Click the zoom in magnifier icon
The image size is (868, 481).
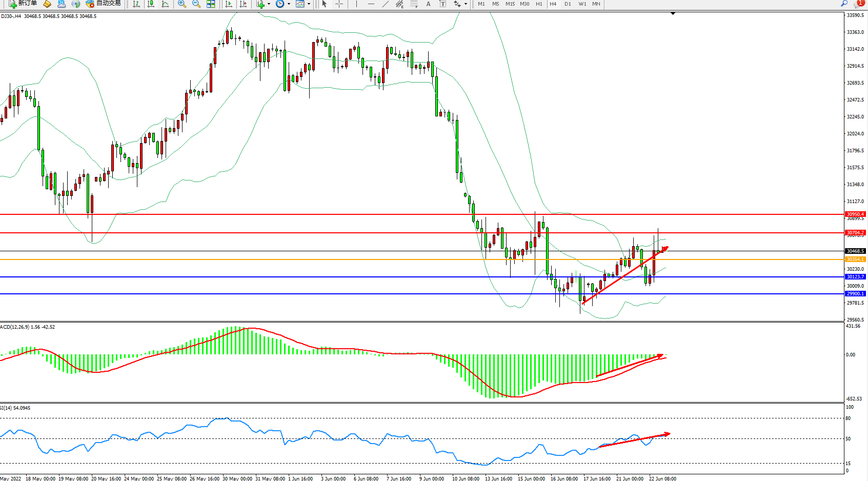(181, 4)
